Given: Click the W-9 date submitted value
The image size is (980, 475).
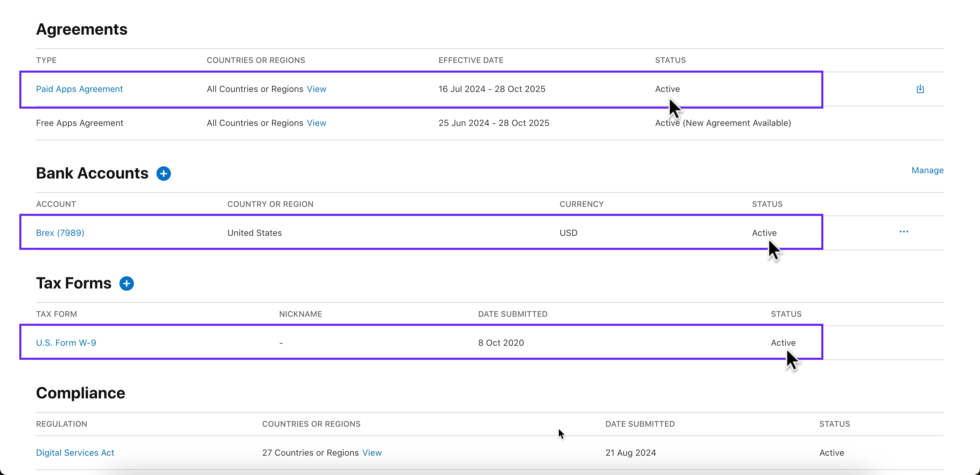Looking at the screenshot, I should point(501,343).
